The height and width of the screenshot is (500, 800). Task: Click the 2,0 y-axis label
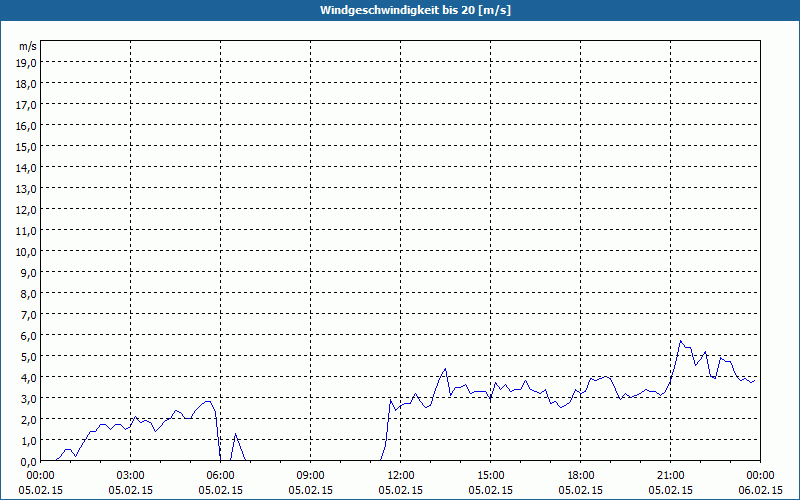tap(30, 419)
